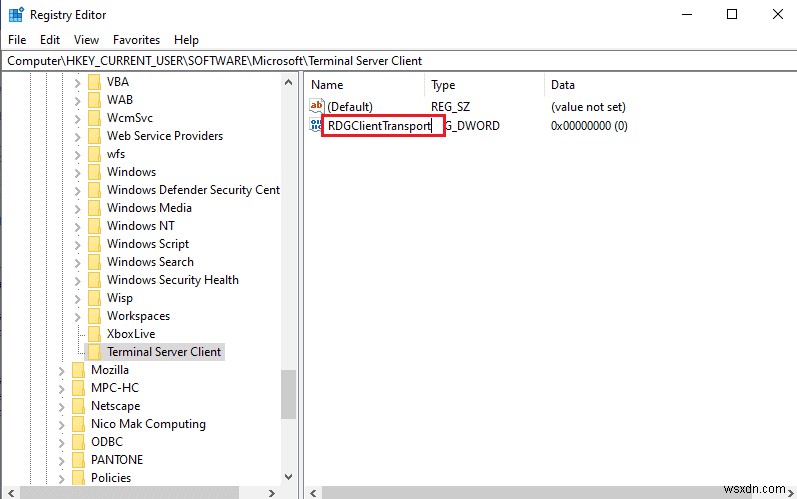Click the ODBC folder icon
797x499 pixels.
(x=78, y=442)
